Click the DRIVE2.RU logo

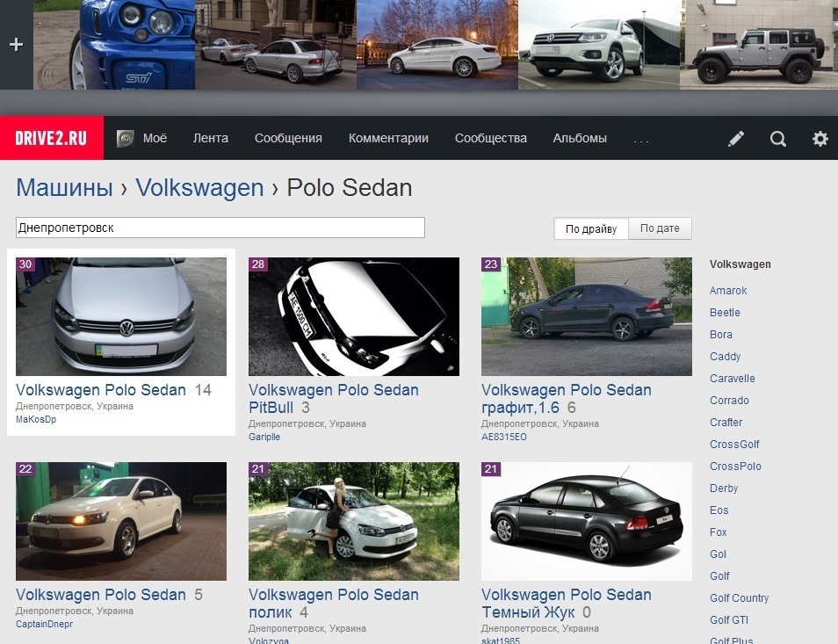pos(51,138)
